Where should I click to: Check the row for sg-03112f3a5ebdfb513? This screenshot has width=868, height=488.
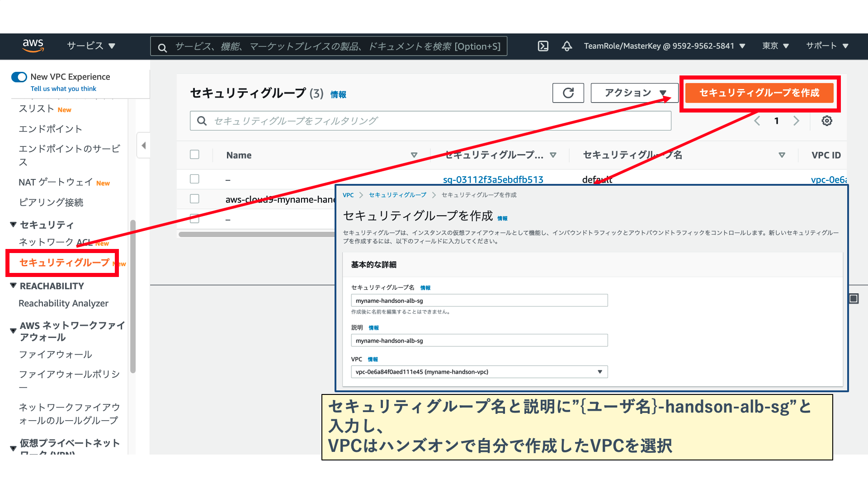pyautogui.click(x=195, y=179)
